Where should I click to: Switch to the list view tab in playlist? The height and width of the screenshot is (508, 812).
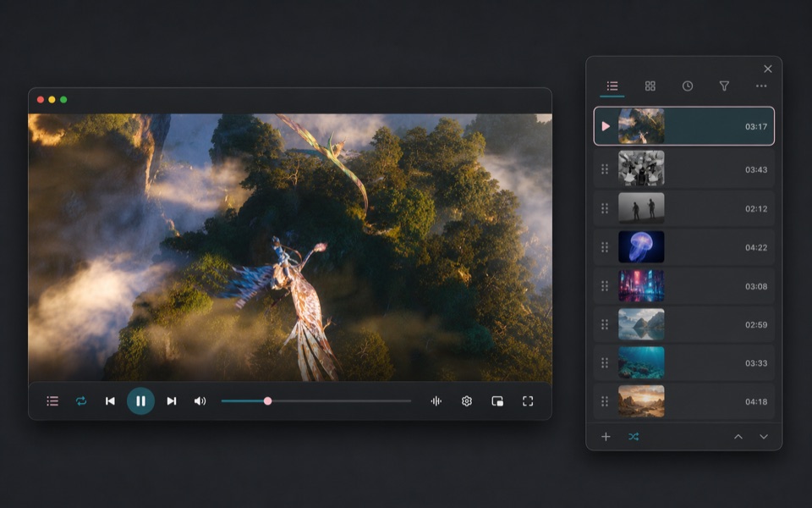point(612,86)
